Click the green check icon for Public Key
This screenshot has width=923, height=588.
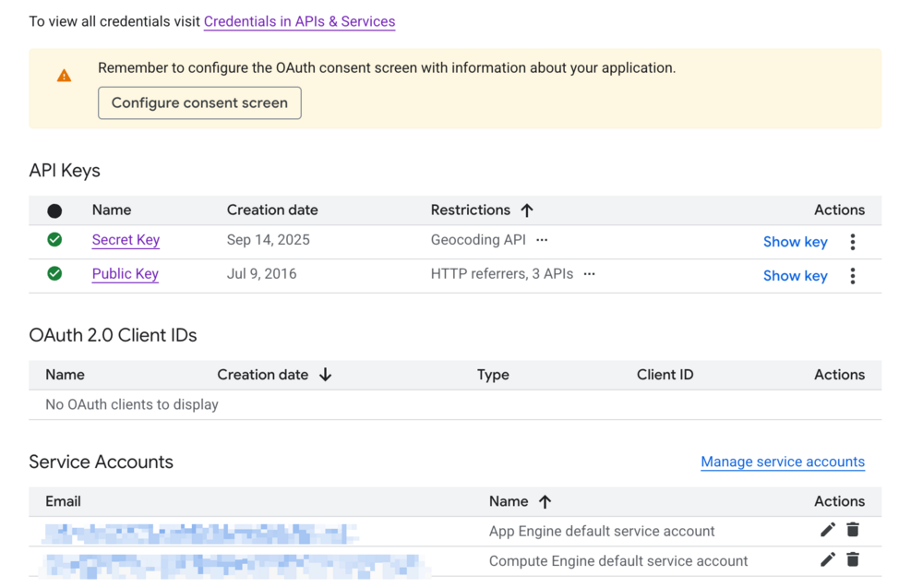click(54, 274)
